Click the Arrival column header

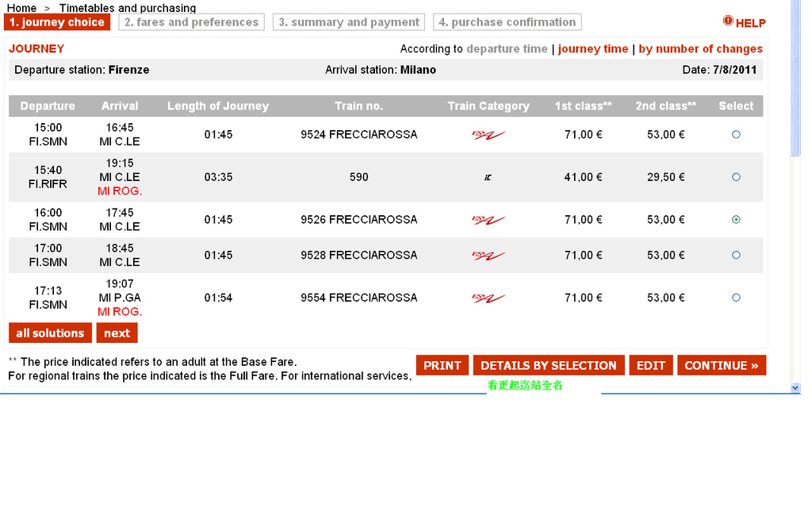(120, 106)
